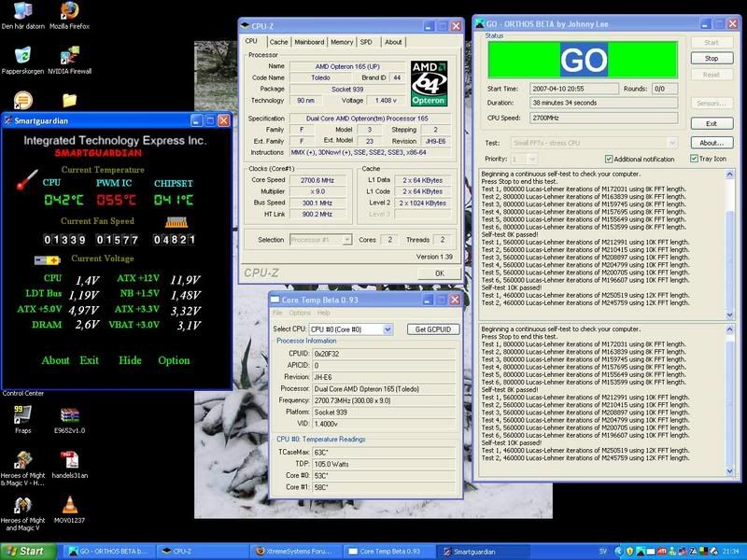Click the Exit link in Smartguardian
Screen dimensions: 747x560
(89, 360)
